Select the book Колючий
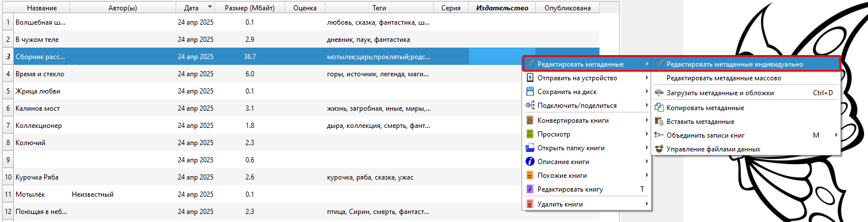The image size is (868, 222). 30,143
